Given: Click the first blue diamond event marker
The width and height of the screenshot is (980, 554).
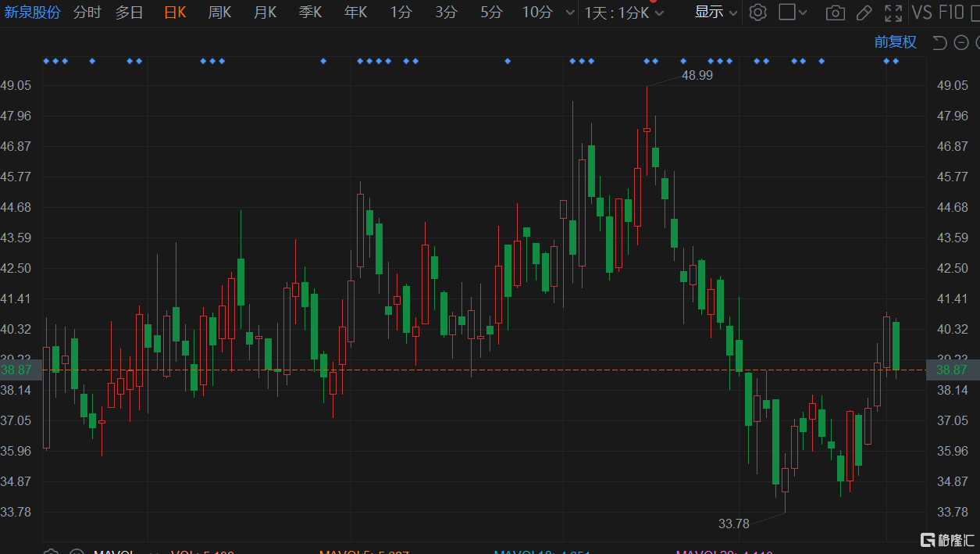Looking at the screenshot, I should (x=46, y=61).
